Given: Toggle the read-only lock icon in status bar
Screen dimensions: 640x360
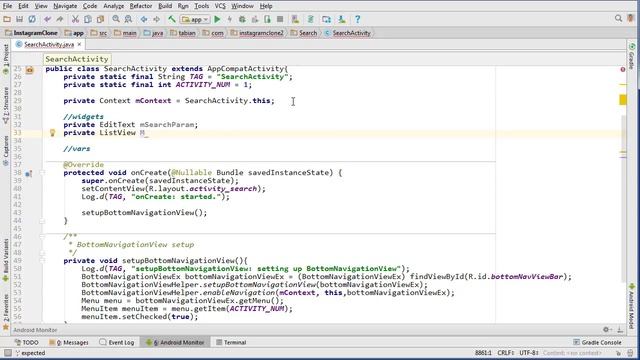Looking at the screenshot, I should 618,353.
